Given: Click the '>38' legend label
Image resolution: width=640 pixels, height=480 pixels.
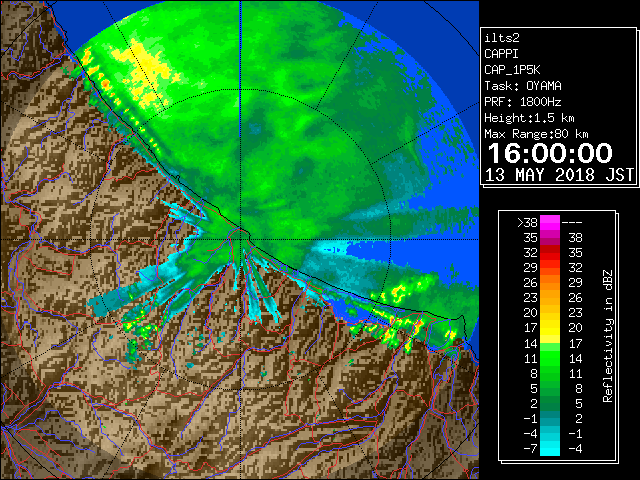Looking at the screenshot, I should [x=527, y=223].
